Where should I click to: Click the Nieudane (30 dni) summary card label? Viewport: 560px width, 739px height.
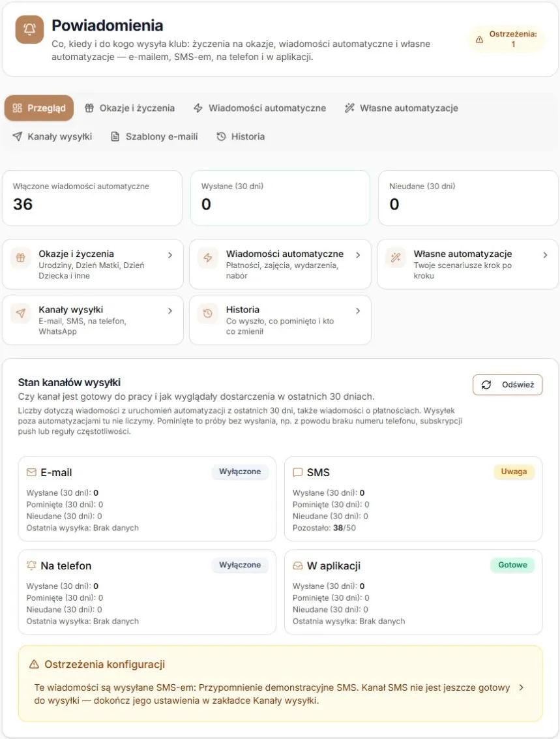click(422, 186)
